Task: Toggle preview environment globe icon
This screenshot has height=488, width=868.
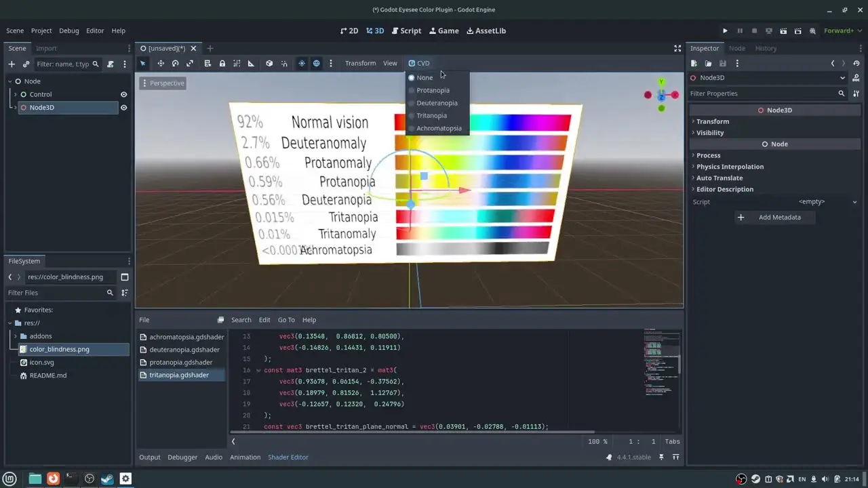Action: coord(316,63)
